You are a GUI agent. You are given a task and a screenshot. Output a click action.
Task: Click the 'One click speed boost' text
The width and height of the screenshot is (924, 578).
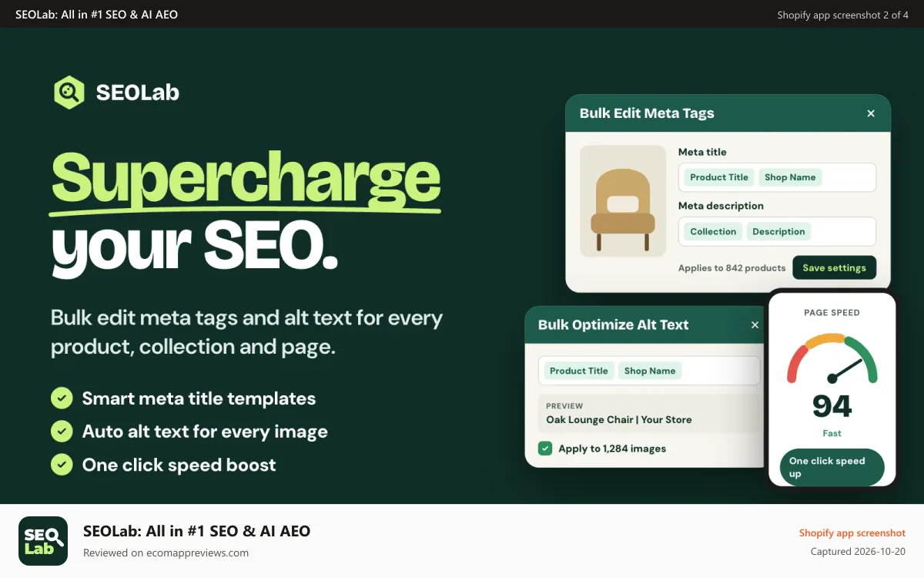(179, 465)
